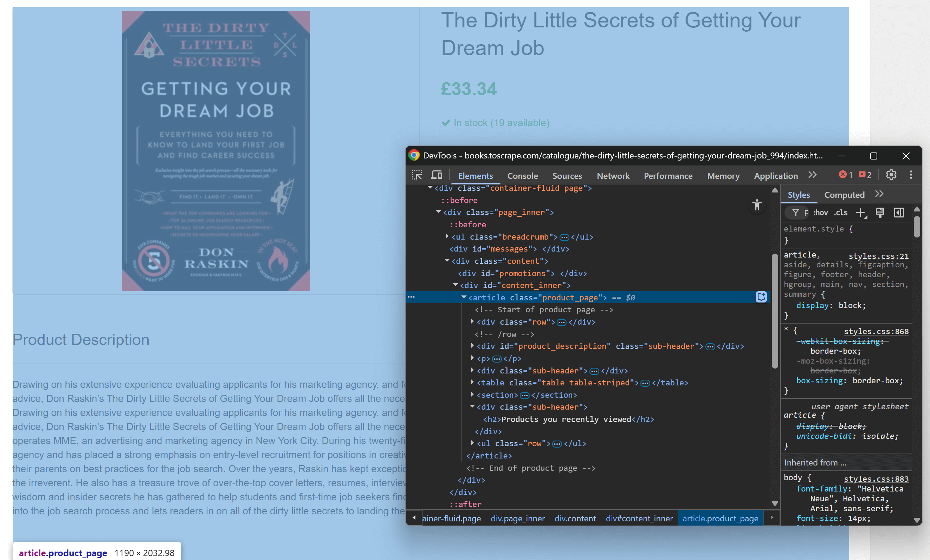Open the Performance tab
This screenshot has width=930, height=560.
pyautogui.click(x=668, y=176)
